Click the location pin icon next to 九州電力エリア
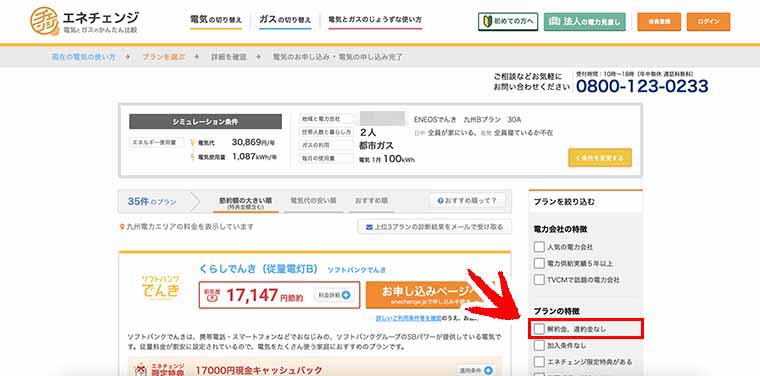 pyautogui.click(x=123, y=227)
